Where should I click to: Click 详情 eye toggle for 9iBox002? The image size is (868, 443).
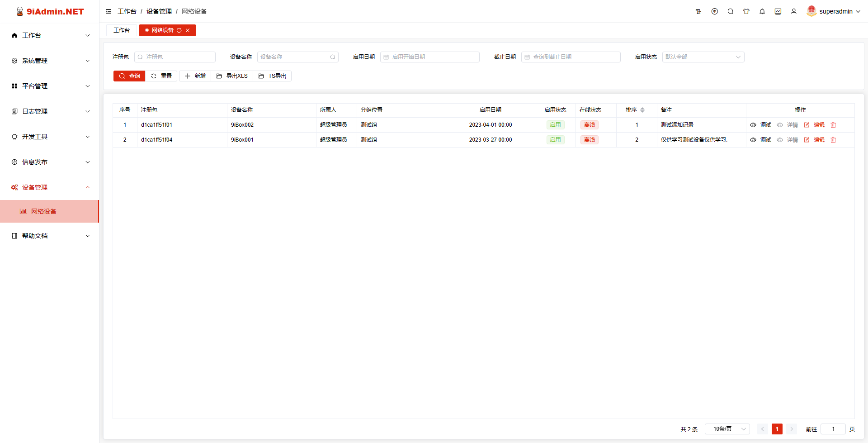779,125
